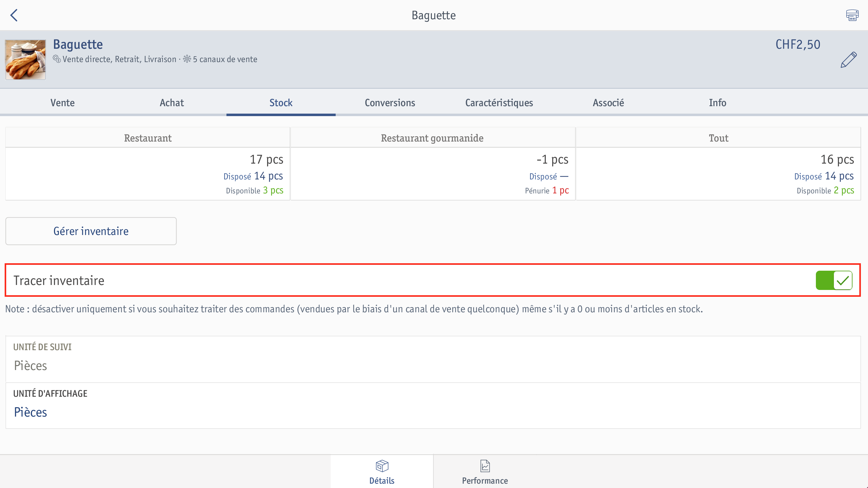Click Disposé 14 pcs in Tout column

coord(824,176)
